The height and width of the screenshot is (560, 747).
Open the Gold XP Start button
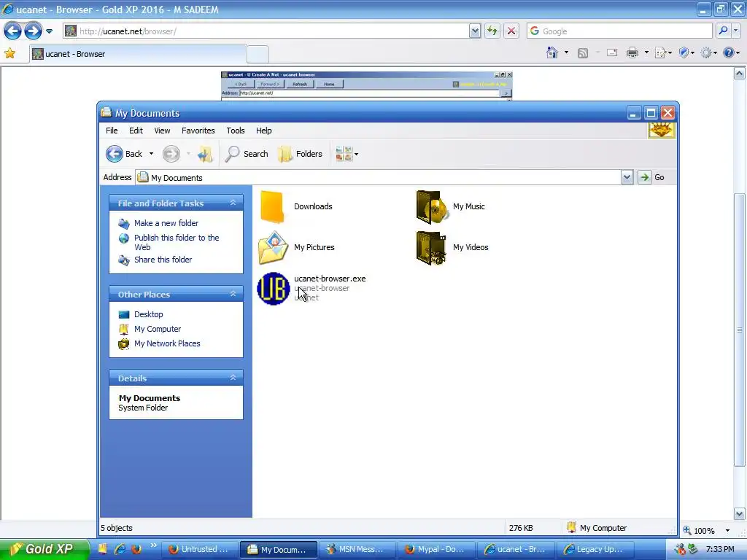coord(44,549)
